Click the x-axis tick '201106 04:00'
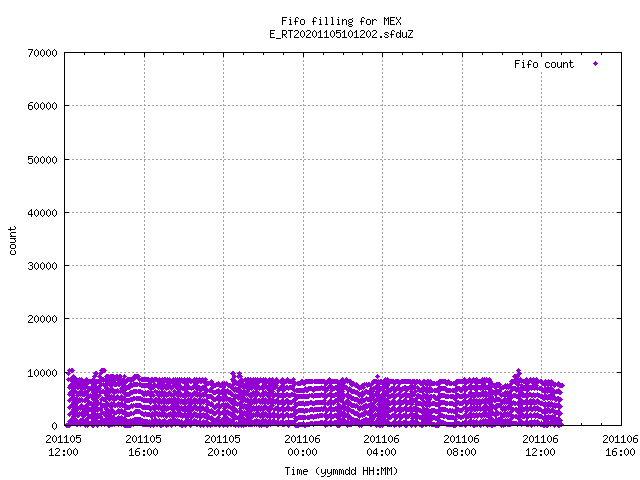640x480 pixels. click(382, 446)
